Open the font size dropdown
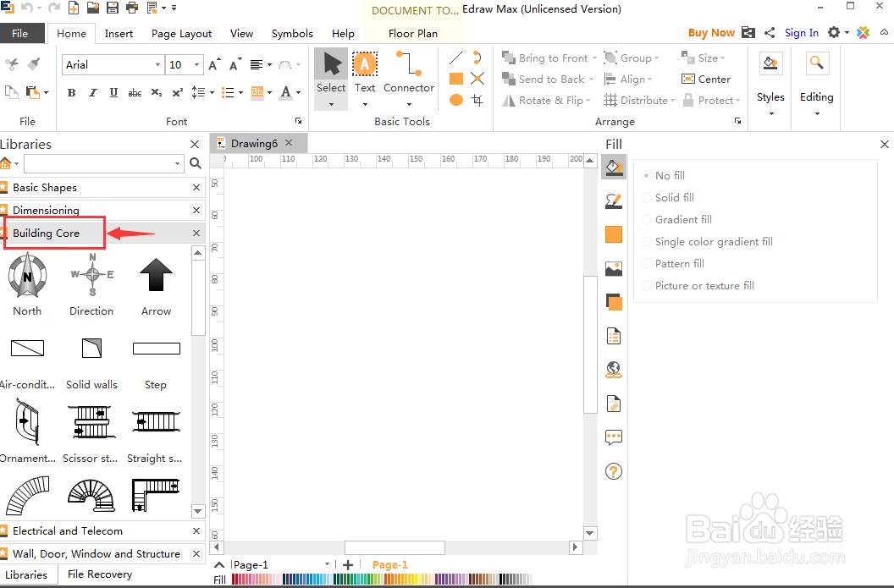 [196, 65]
